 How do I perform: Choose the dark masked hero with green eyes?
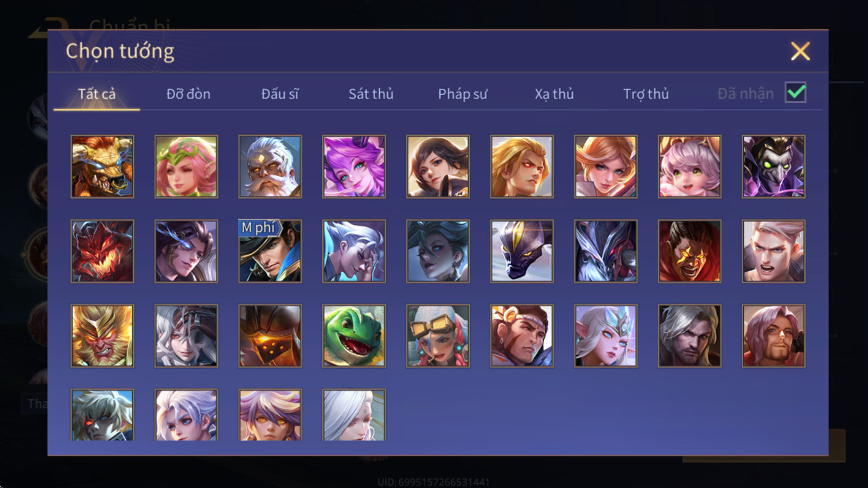click(x=774, y=166)
